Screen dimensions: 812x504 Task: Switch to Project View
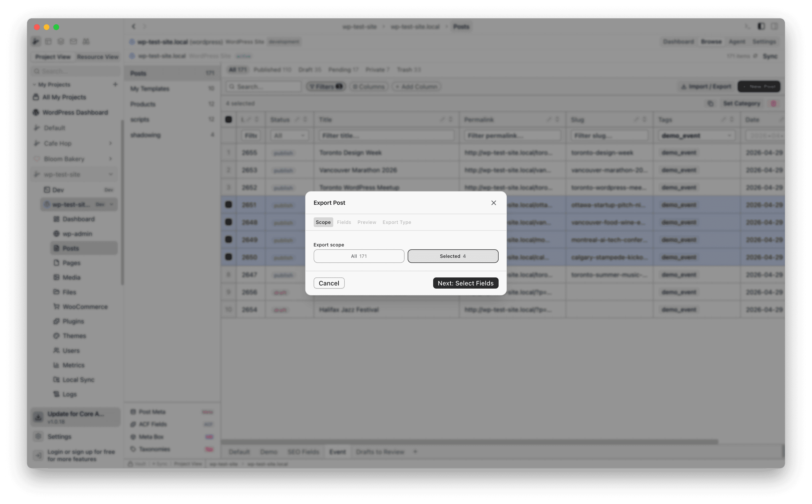pyautogui.click(x=53, y=57)
